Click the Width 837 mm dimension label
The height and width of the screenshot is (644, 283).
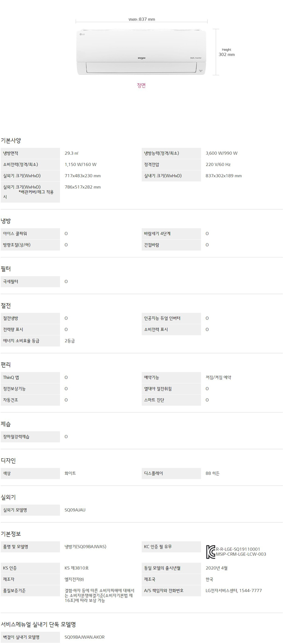tap(141, 19)
